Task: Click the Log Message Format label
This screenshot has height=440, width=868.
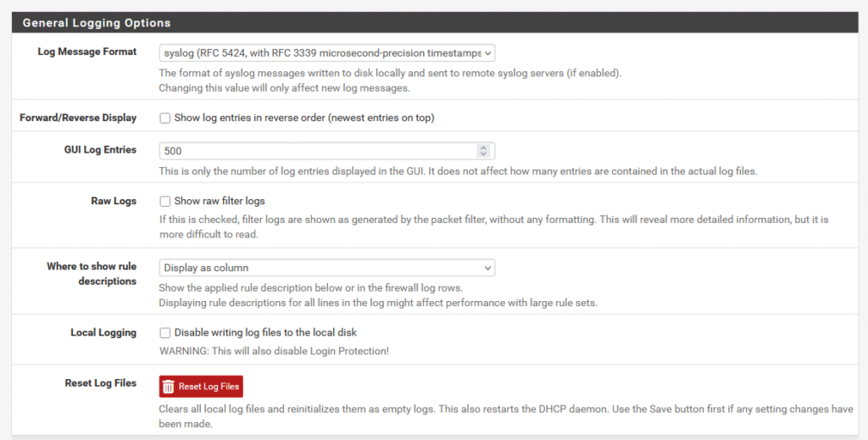Action: (x=87, y=52)
